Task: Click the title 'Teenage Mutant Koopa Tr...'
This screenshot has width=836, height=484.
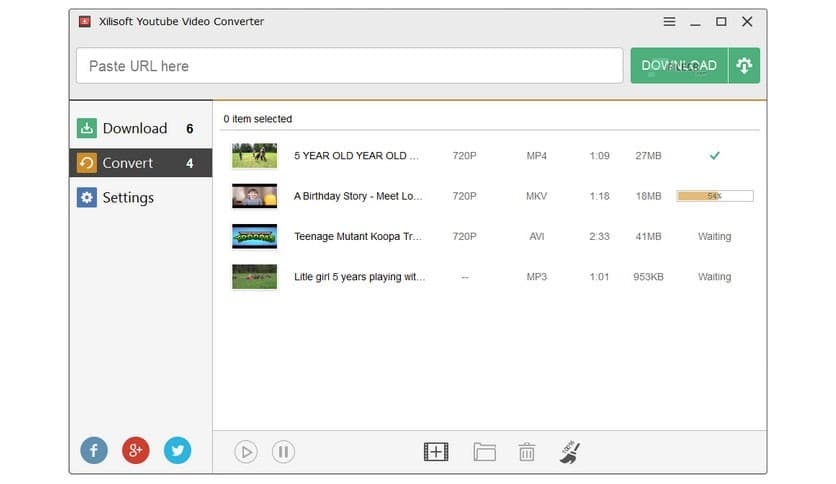Action: click(358, 236)
